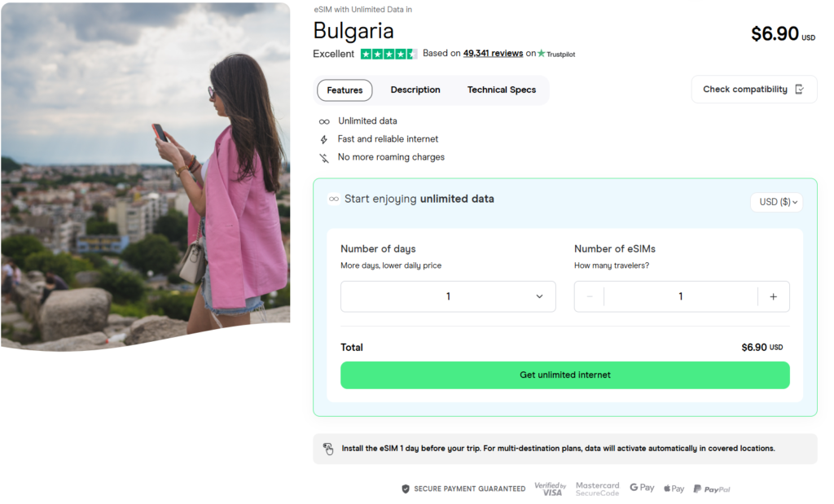Switch to the Description tab

[x=415, y=90]
